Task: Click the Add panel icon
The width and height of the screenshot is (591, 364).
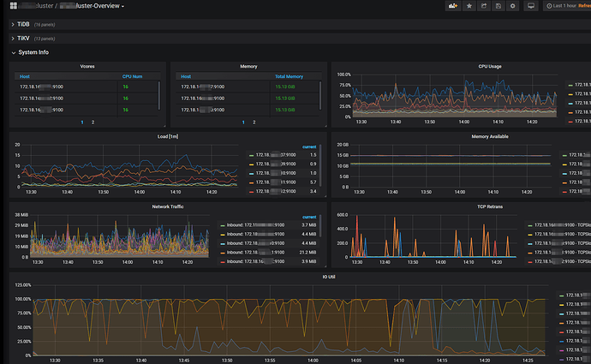Action: tap(453, 6)
